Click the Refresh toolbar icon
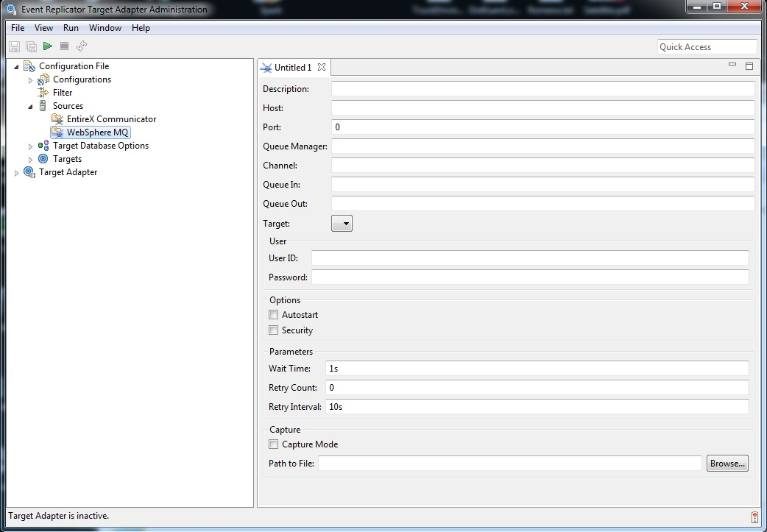Screen dimensions: 767x532 click(81, 46)
